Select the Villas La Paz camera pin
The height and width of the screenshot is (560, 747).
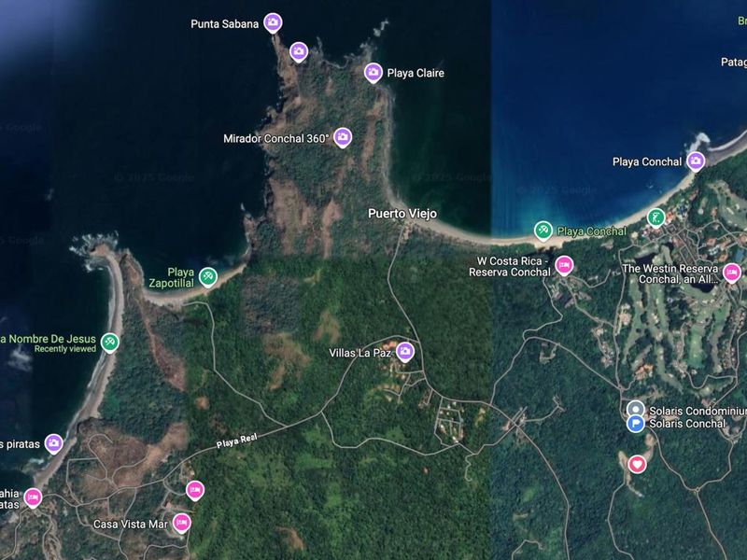coord(405,352)
